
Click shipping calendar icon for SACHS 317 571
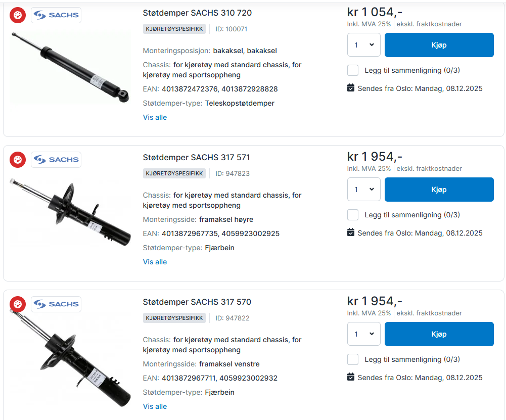pos(351,232)
